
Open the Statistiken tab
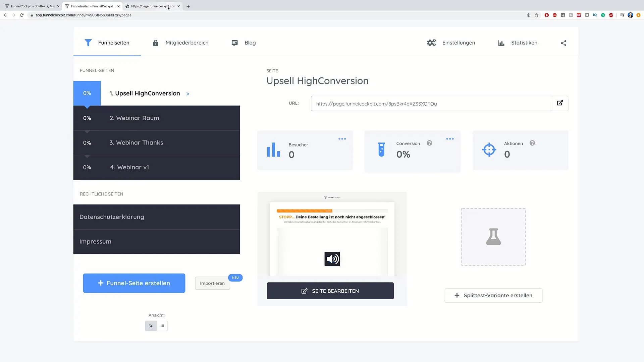pyautogui.click(x=518, y=43)
